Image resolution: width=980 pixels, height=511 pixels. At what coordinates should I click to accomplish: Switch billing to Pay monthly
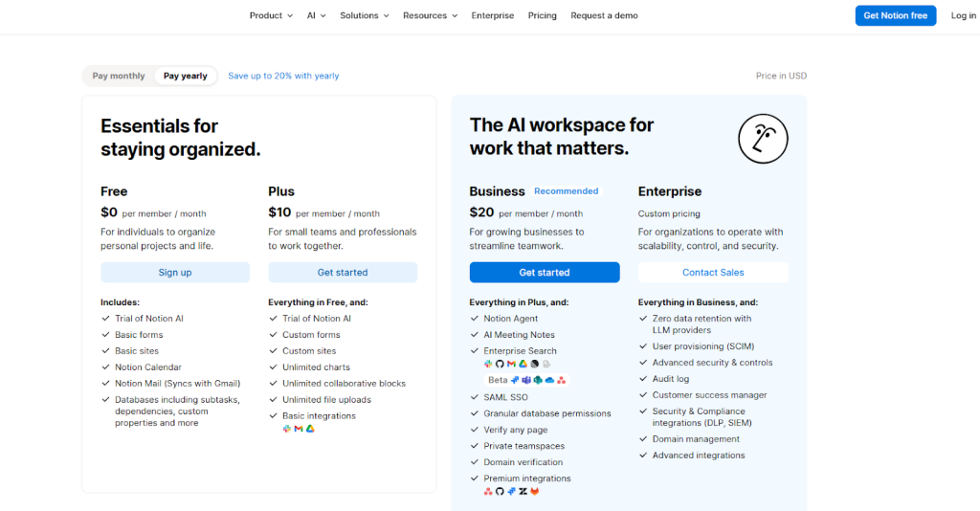[x=119, y=76]
